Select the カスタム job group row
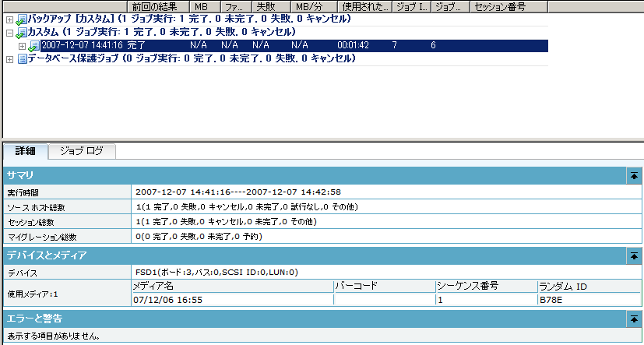Viewport: 644px width, 345px height. [x=162, y=32]
